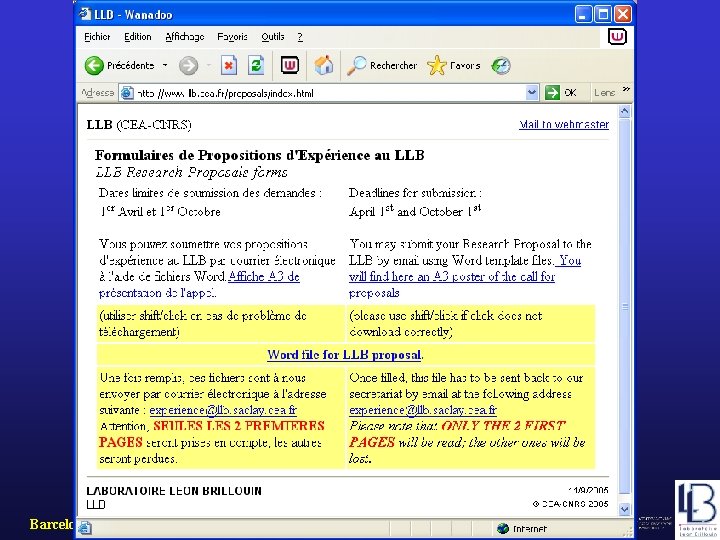Click the page icon in address bar
This screenshot has height=540, width=720.
click(x=127, y=93)
